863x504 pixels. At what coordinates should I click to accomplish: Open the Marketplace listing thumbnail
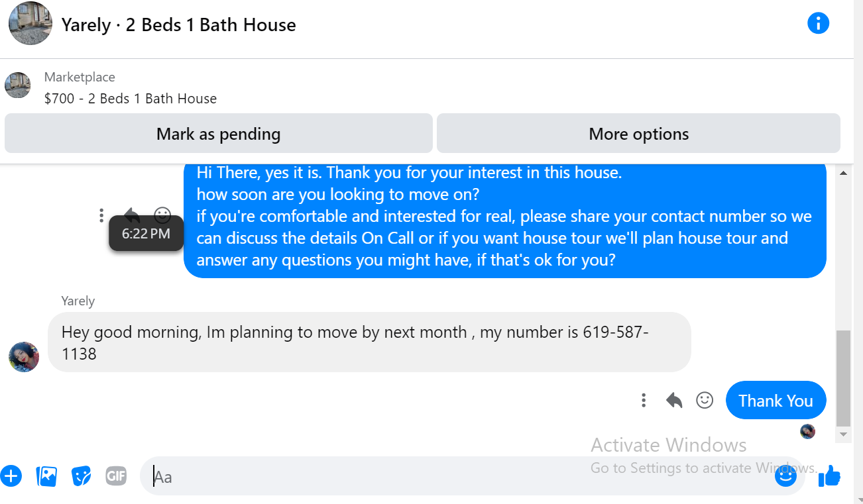coord(18,86)
